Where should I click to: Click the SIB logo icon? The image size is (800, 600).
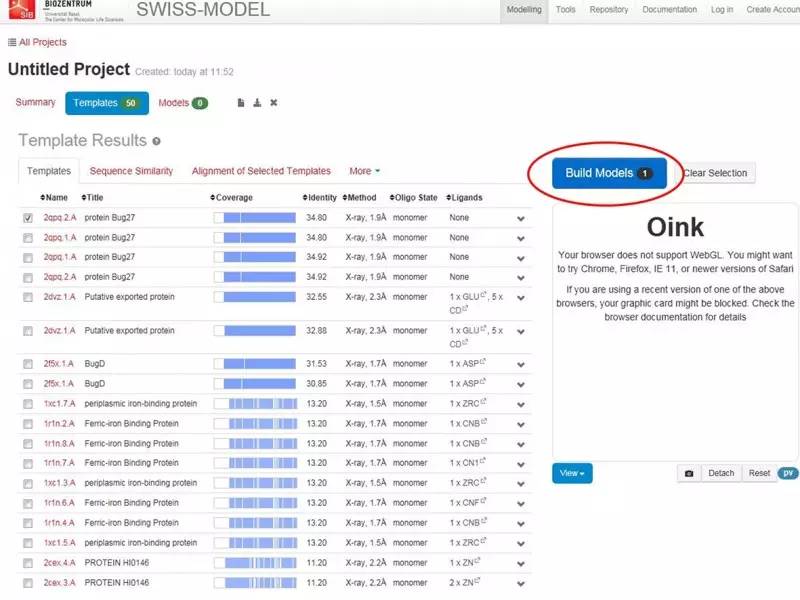pos(22,9)
